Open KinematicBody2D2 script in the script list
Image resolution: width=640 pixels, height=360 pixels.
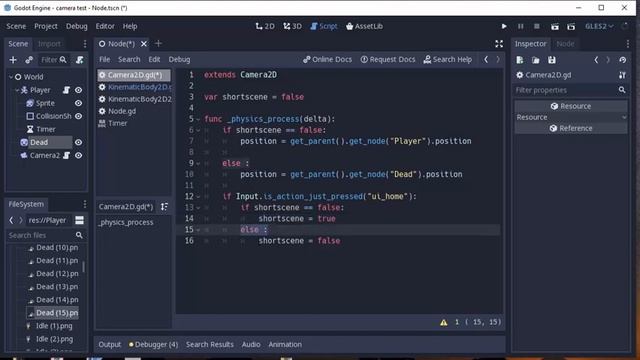pos(134,99)
